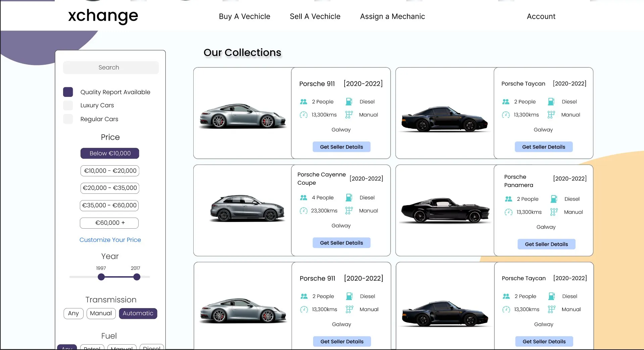Get Seller Details for top-row Porsche Taycan
This screenshot has height=350, width=644.
[544, 147]
